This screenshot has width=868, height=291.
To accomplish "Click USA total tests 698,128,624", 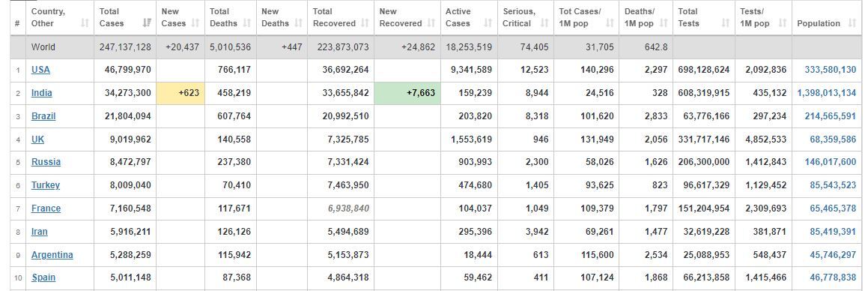I will click(703, 70).
